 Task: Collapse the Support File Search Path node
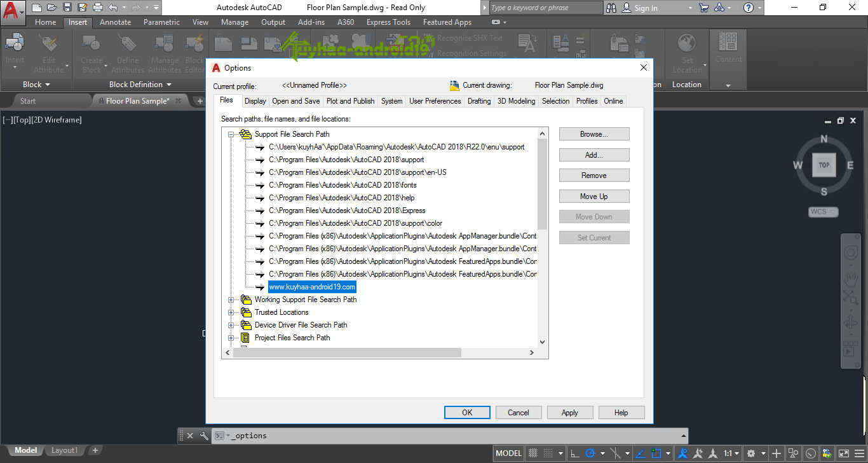[x=231, y=134]
